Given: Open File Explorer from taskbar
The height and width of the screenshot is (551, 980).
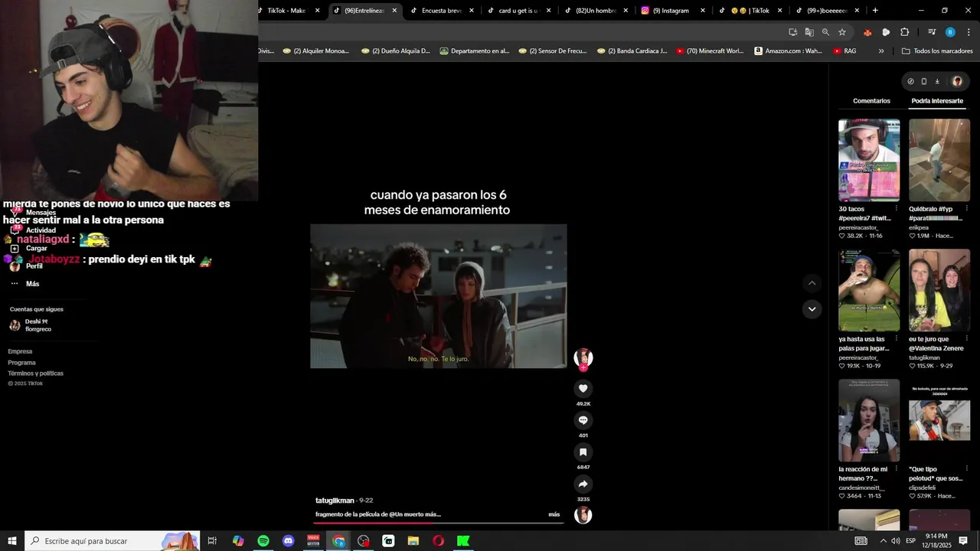Looking at the screenshot, I should point(413,541).
